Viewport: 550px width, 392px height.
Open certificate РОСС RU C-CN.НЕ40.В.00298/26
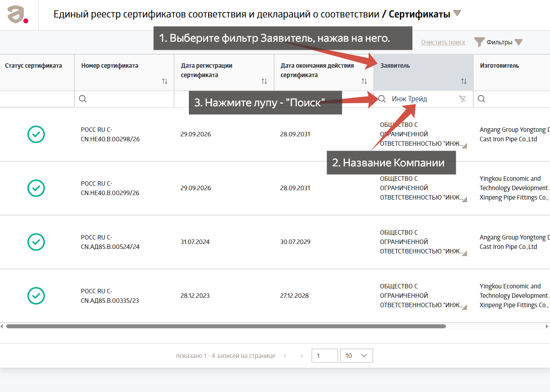point(110,134)
